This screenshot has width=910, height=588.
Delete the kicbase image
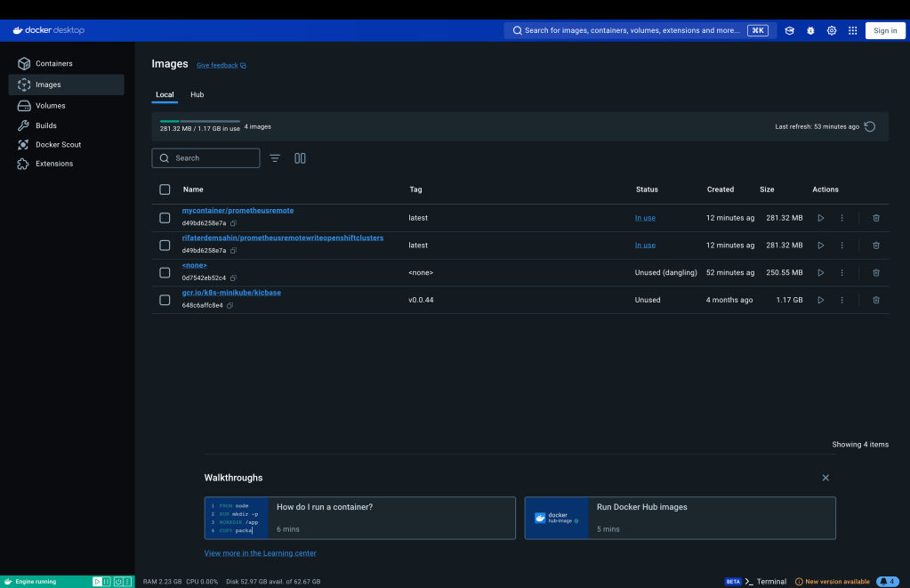(x=876, y=300)
